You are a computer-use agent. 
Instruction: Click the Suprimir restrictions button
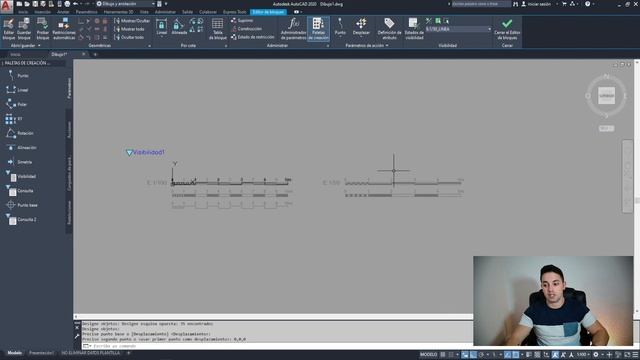pyautogui.click(x=242, y=20)
